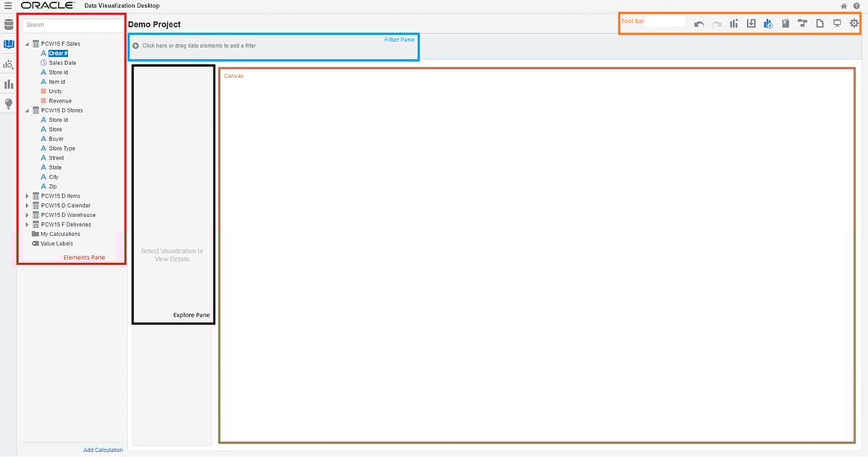
Task: Collapse the PCW15 F Sales table node
Action: click(27, 43)
